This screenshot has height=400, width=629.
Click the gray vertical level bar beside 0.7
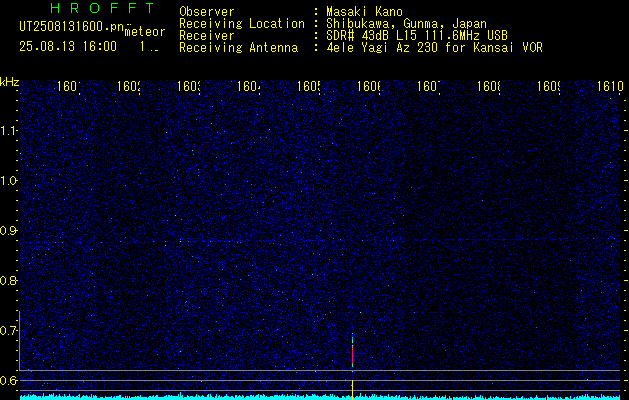(x=20, y=340)
